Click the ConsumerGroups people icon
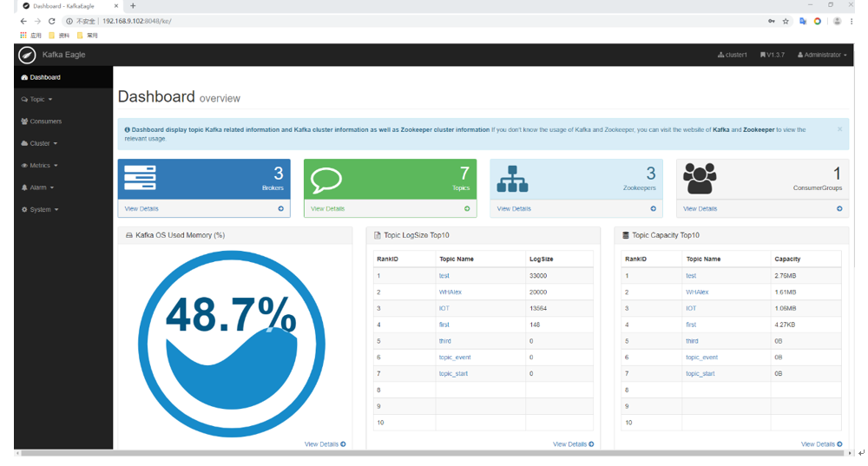Image resolution: width=868 pixels, height=466 pixels. (x=700, y=178)
